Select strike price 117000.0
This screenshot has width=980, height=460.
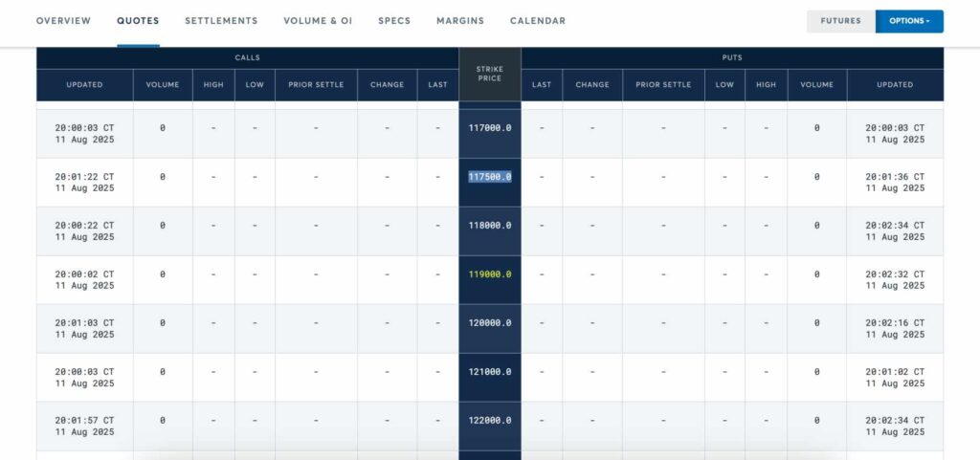489,128
